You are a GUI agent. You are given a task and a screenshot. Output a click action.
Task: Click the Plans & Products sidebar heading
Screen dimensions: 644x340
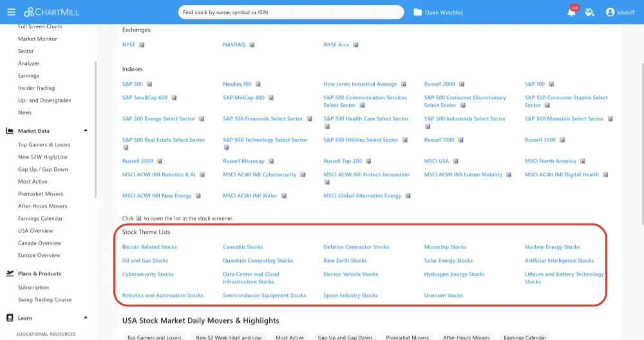pos(39,274)
